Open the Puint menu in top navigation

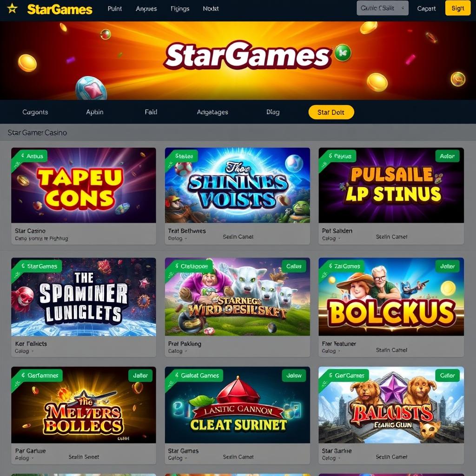(x=115, y=9)
